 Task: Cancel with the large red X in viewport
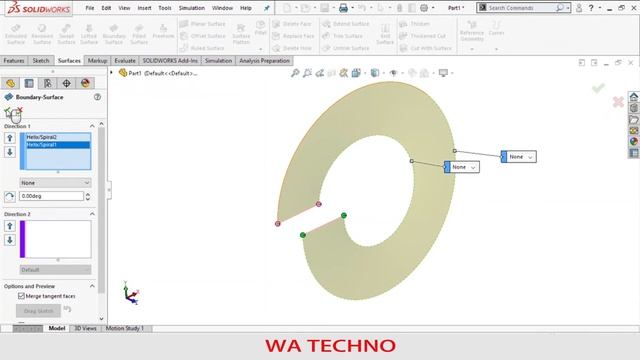click(618, 102)
